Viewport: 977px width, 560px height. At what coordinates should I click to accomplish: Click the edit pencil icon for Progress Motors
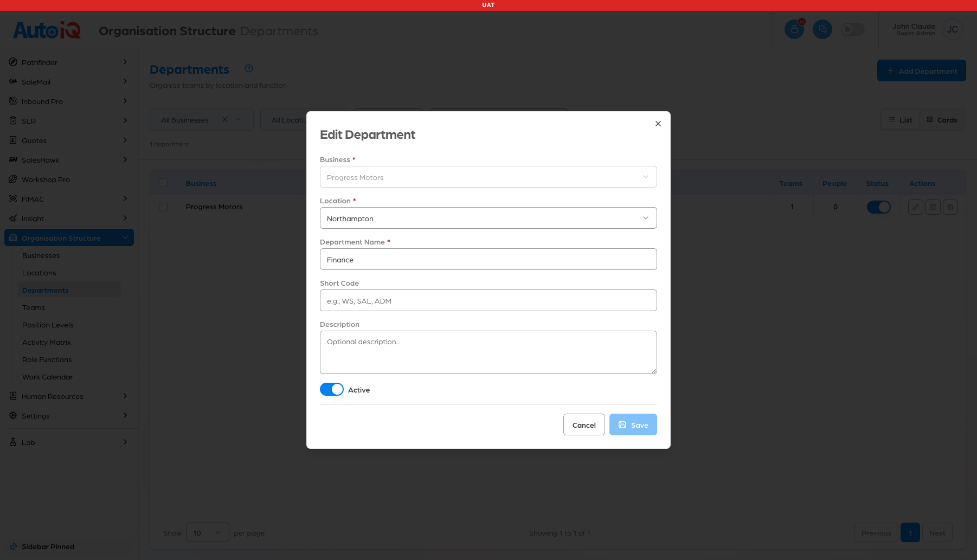(916, 207)
